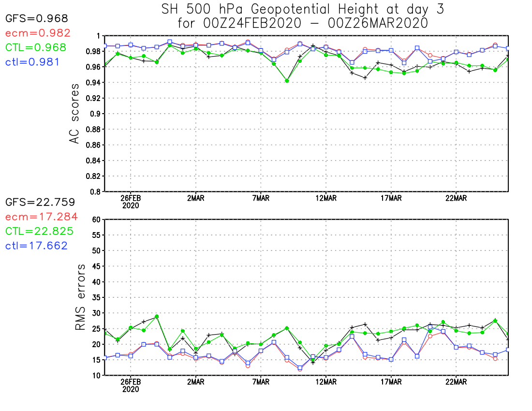Click the "25" tick on RMS axis

click(x=96, y=329)
